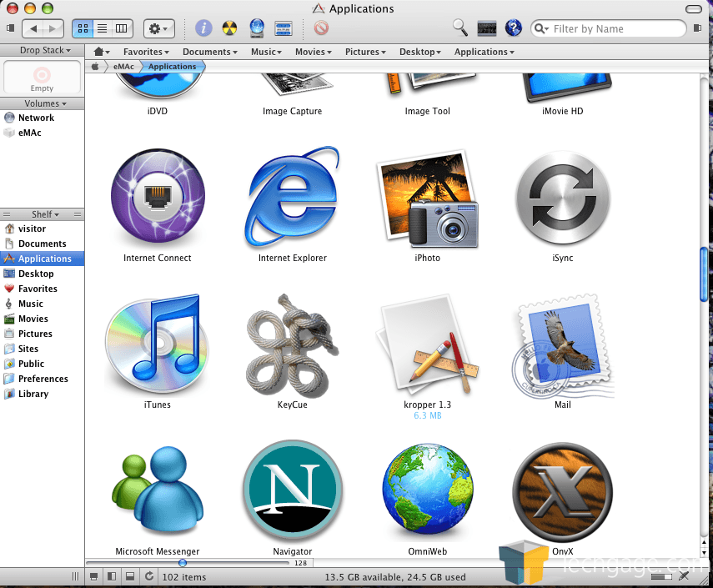This screenshot has width=713, height=588.
Task: Open the Pictures menu in bookmarks bar
Action: point(365,52)
